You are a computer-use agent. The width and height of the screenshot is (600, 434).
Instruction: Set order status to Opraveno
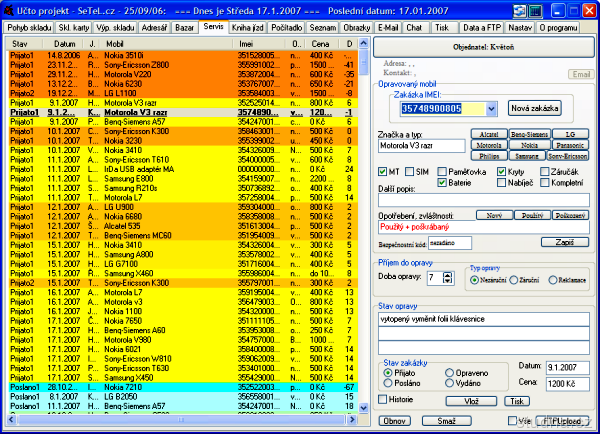(x=448, y=372)
